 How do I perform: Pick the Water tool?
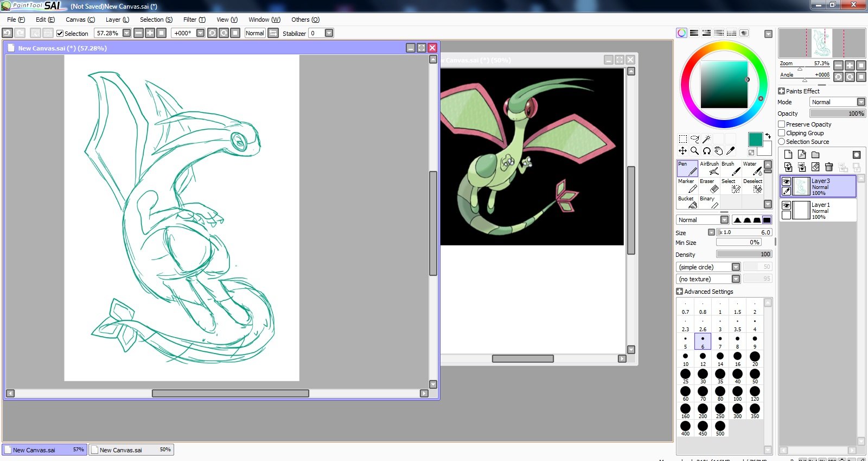click(x=752, y=168)
